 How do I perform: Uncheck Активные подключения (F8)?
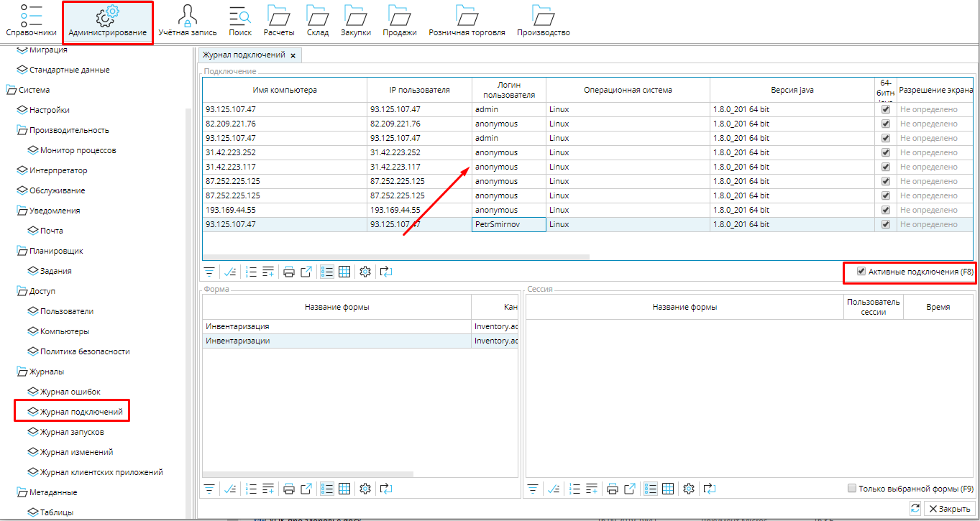pyautogui.click(x=861, y=272)
